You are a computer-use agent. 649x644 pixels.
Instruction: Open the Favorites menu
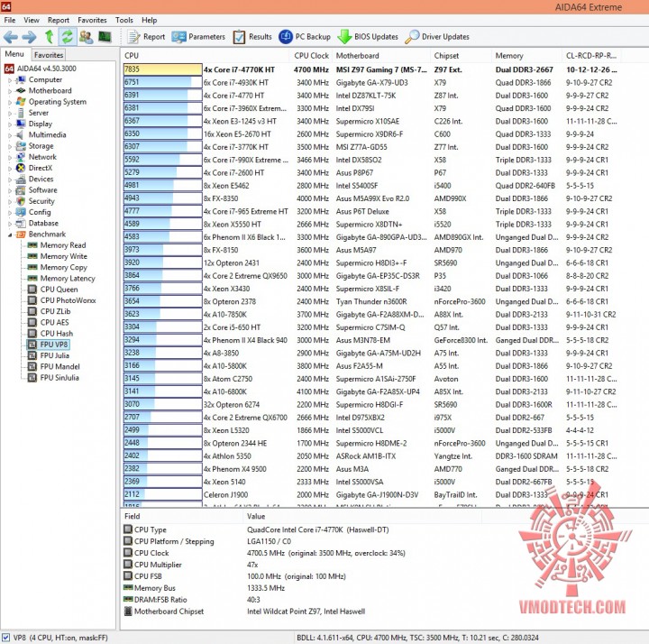tap(92, 20)
